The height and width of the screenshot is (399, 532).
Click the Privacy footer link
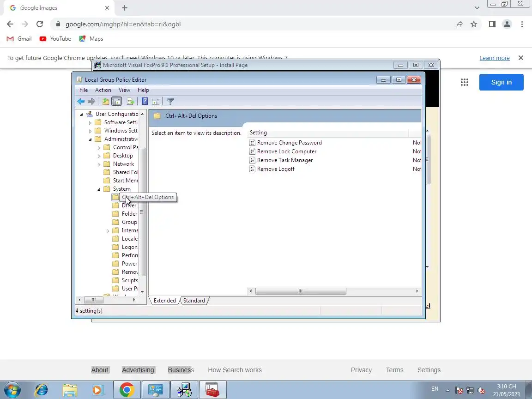click(x=361, y=370)
